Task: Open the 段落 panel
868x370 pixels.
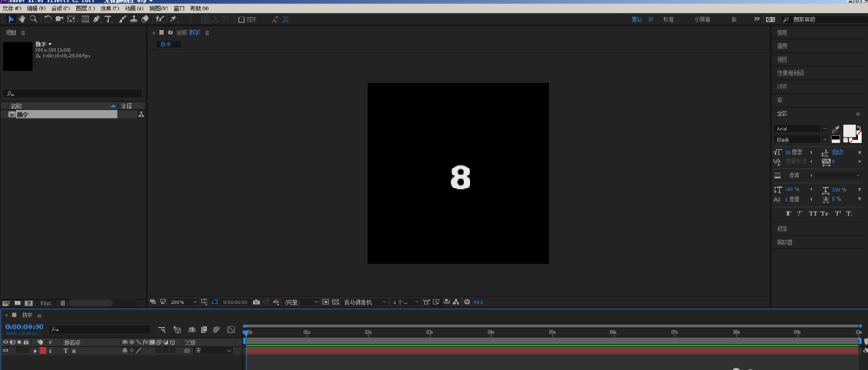Action: click(x=782, y=228)
